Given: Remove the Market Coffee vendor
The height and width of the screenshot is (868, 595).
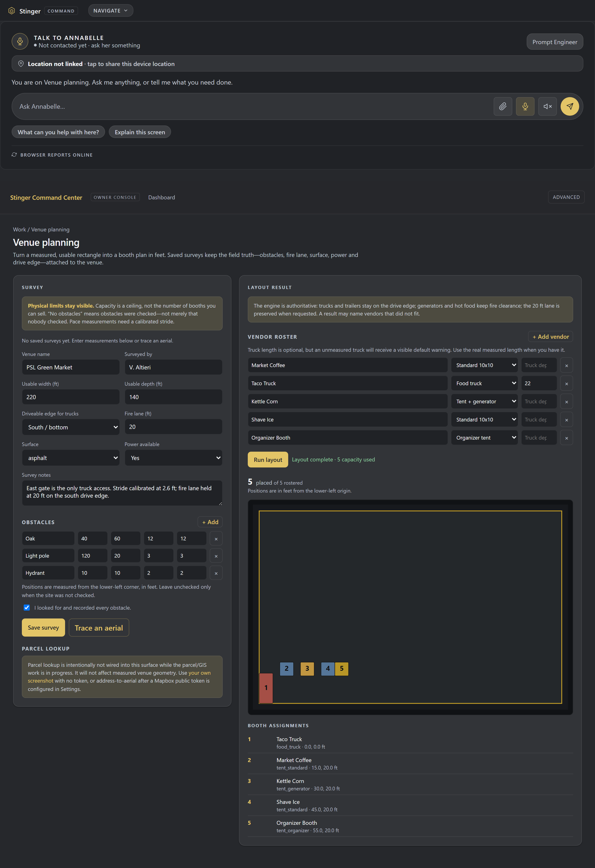Looking at the screenshot, I should click(x=567, y=365).
